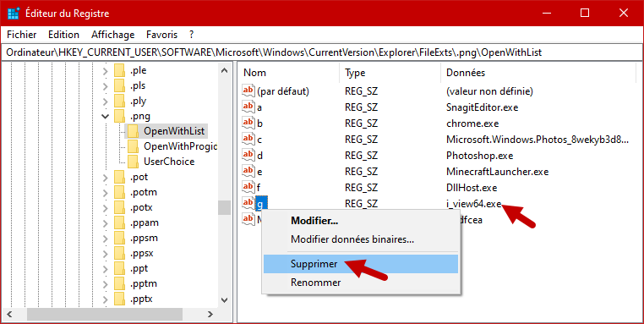Click the .png folder icon
644x324 pixels.
pos(119,117)
